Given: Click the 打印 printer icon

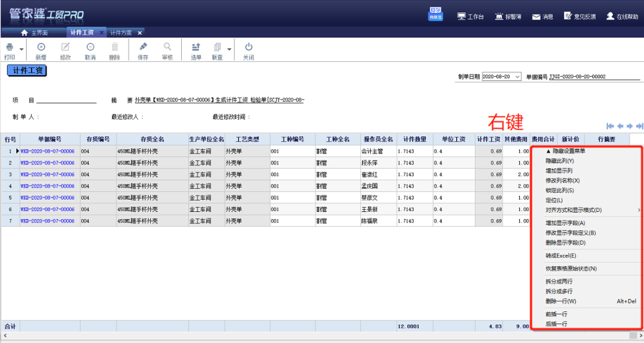Looking at the screenshot, I should 10,47.
